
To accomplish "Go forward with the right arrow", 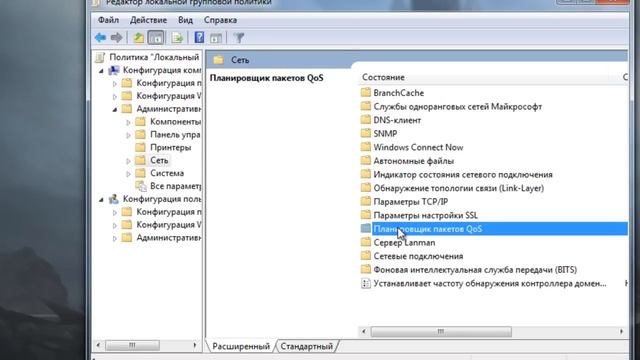I will tap(117, 38).
